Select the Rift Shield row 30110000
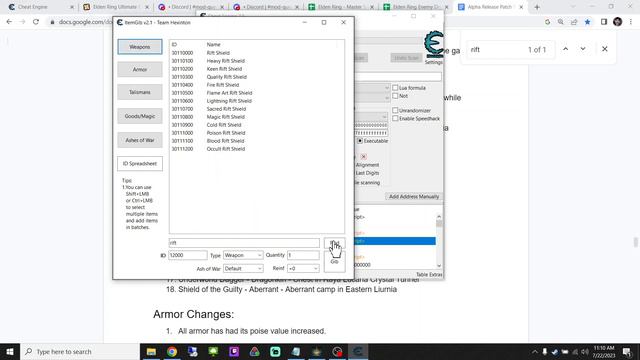 pyautogui.click(x=256, y=53)
